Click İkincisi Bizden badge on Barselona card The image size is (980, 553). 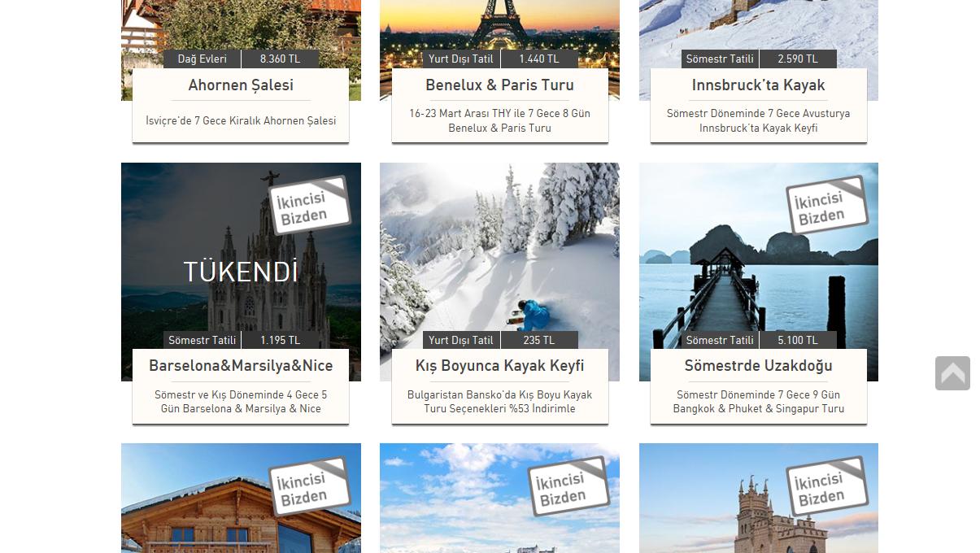click(x=310, y=206)
